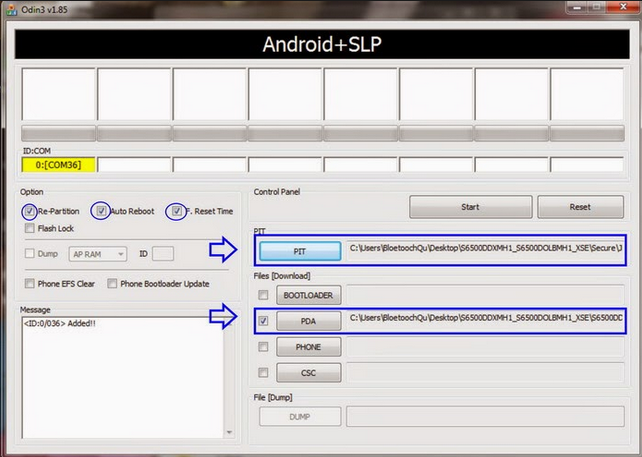Click the ID input field

(x=163, y=254)
